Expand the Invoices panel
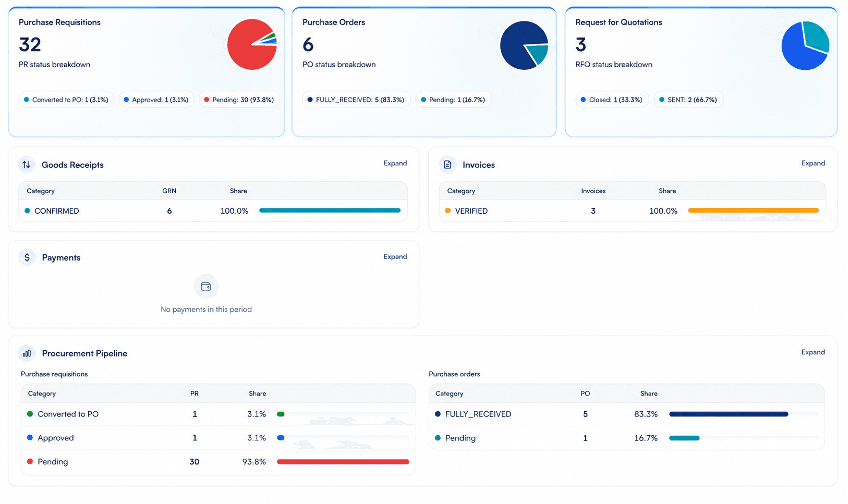Screen dimensions: 848x504 (x=813, y=163)
